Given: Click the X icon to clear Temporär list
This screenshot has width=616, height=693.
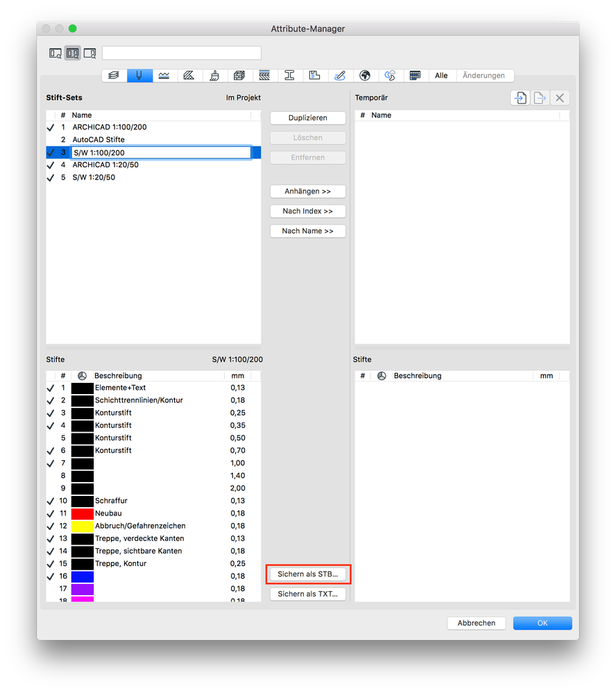Looking at the screenshot, I should tap(560, 98).
